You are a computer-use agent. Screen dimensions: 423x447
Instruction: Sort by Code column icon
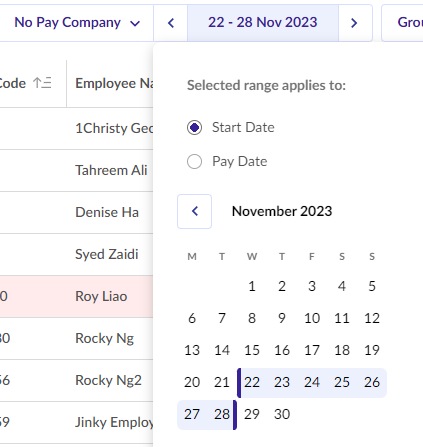tap(42, 83)
